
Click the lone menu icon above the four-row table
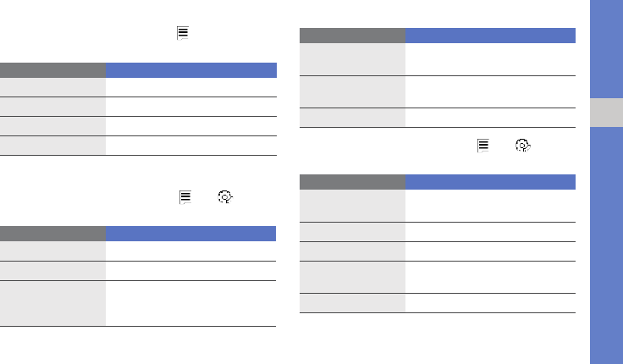(x=182, y=33)
